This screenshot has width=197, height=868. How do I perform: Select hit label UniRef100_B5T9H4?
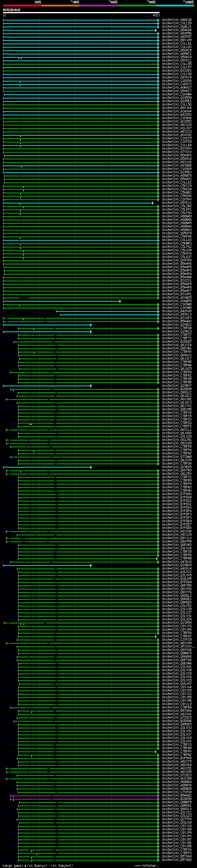click(176, 711)
